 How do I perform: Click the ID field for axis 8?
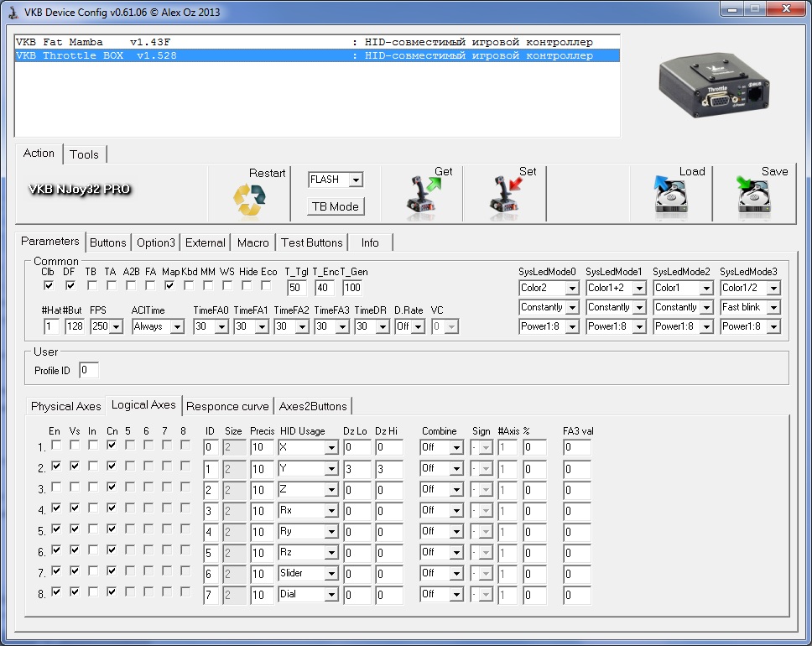pos(211,595)
